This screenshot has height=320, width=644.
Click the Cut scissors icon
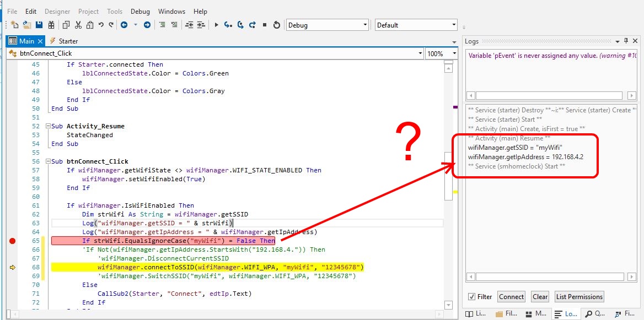pyautogui.click(x=78, y=25)
